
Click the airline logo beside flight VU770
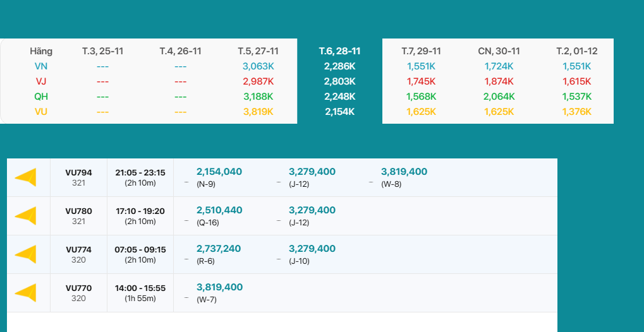[26, 293]
